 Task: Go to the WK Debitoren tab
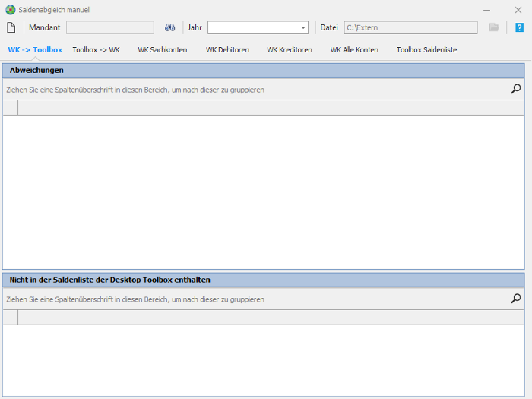coord(228,50)
